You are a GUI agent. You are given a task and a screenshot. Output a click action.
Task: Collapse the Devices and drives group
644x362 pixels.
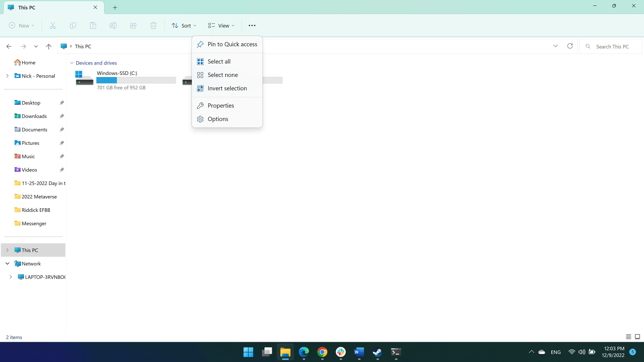pyautogui.click(x=72, y=63)
